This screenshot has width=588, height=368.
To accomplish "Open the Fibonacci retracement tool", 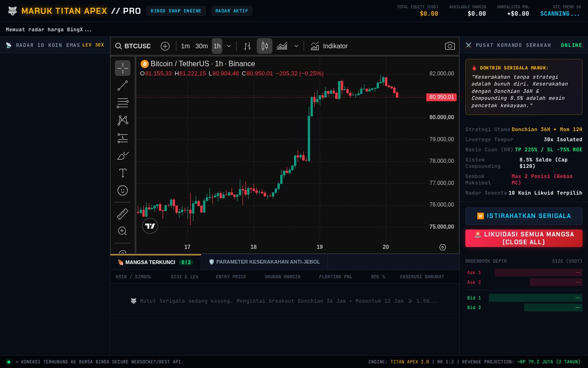I will (x=123, y=103).
